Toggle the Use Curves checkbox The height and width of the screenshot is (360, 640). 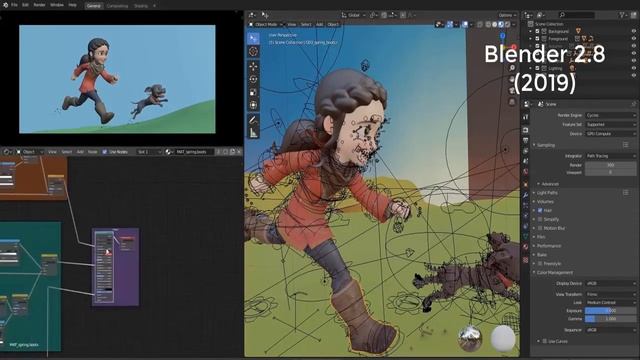[544, 341]
